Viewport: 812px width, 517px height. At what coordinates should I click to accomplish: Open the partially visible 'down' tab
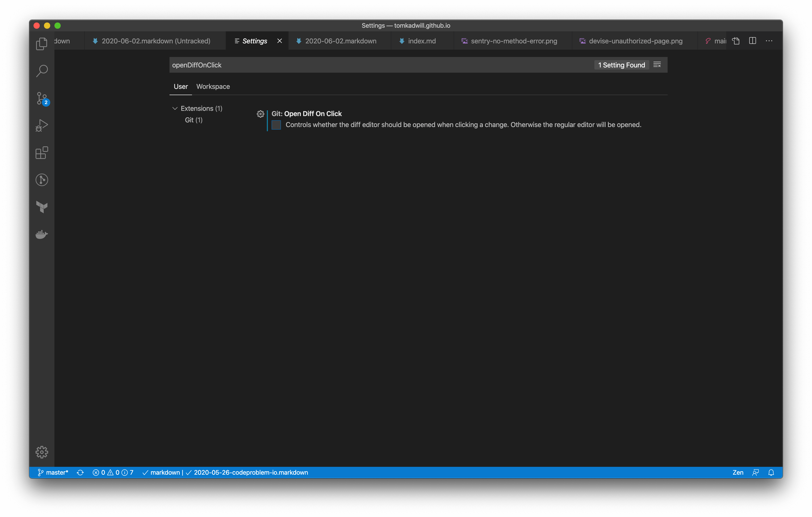tap(69, 41)
